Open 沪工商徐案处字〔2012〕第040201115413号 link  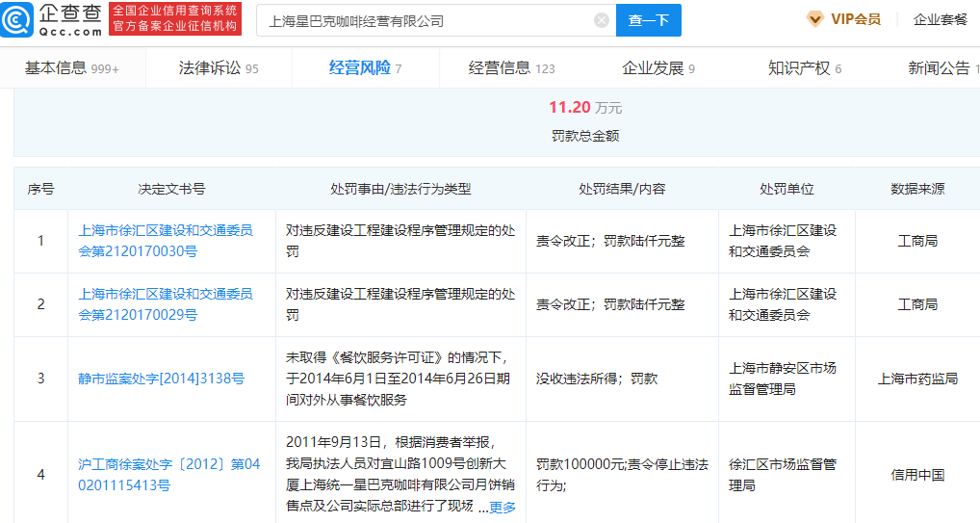[x=168, y=474]
